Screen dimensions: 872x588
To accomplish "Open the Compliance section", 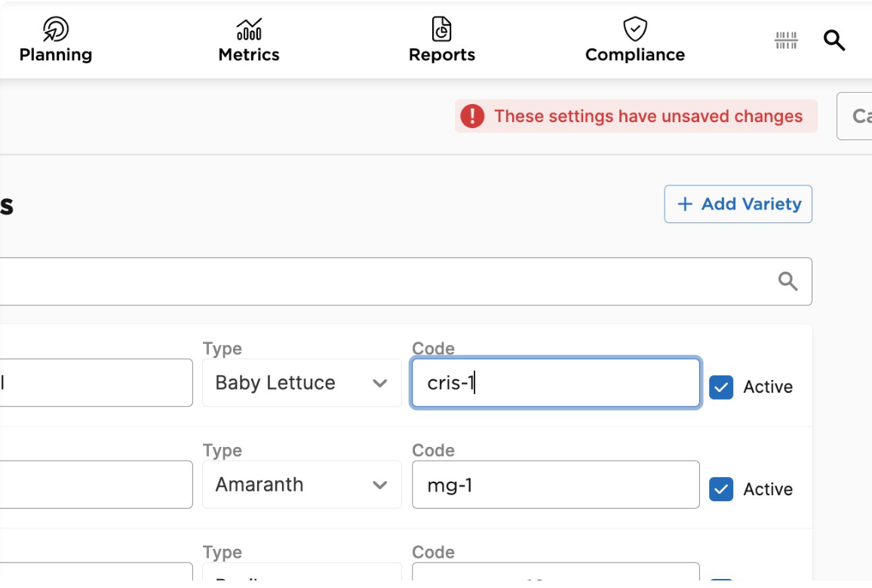I will [634, 39].
